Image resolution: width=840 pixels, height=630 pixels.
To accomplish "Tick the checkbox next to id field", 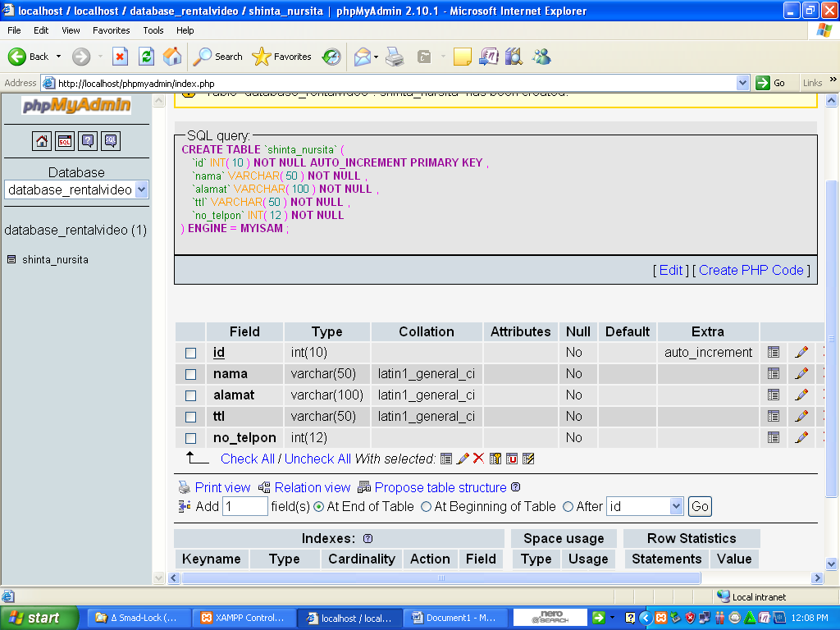I will (191, 353).
